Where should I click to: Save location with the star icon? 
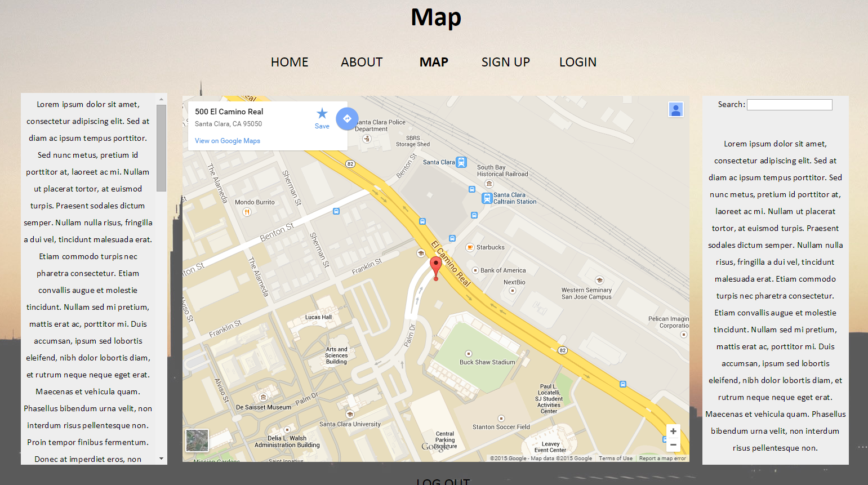click(322, 113)
